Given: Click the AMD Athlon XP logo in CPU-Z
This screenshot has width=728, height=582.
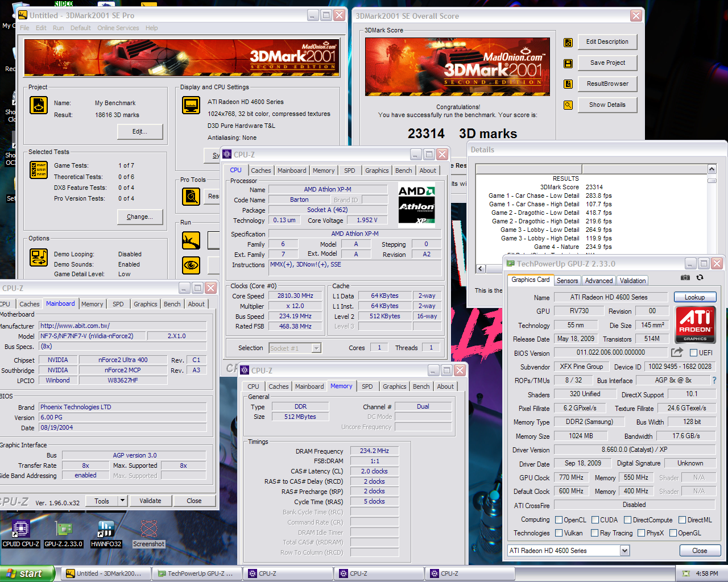Looking at the screenshot, I should (416, 205).
